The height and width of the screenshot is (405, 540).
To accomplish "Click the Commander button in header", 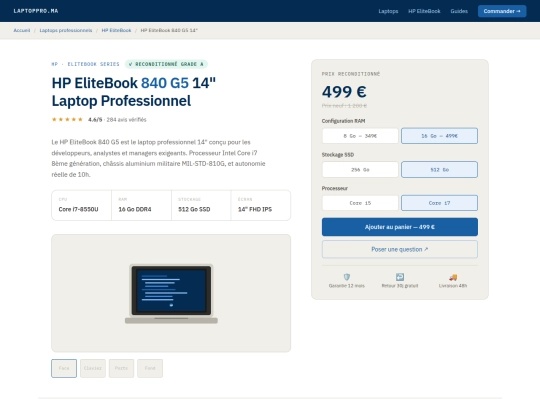I will tap(502, 11).
